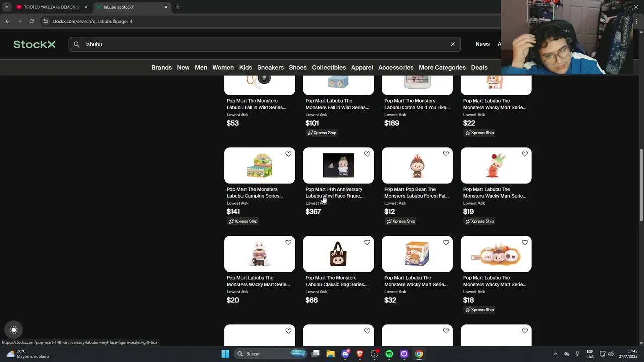644x362 pixels.
Task: Open the weather widget showing 20°C
Action: [x=28, y=354]
